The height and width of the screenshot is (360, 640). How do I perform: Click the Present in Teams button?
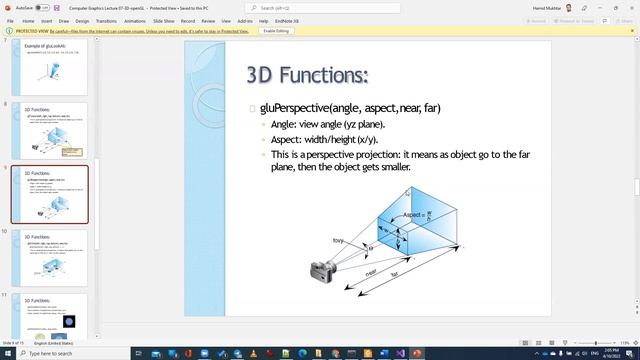573,21
